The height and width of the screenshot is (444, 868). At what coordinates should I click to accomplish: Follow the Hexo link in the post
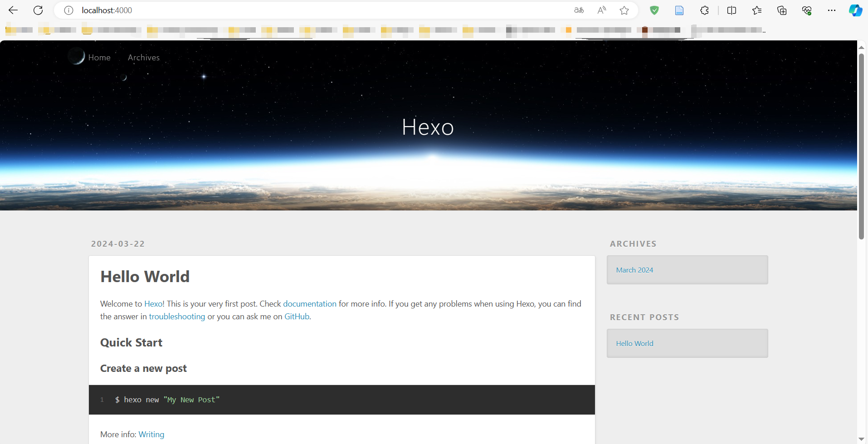tap(153, 304)
